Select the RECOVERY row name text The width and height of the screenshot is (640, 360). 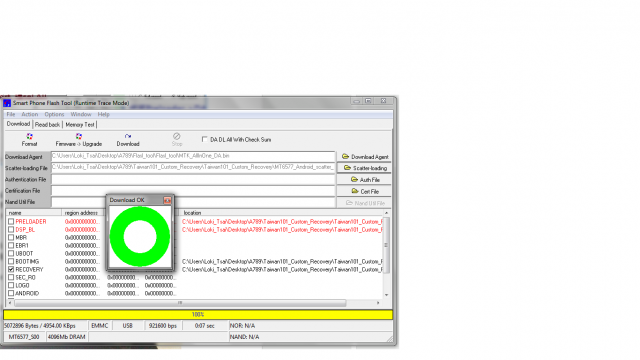(x=29, y=269)
